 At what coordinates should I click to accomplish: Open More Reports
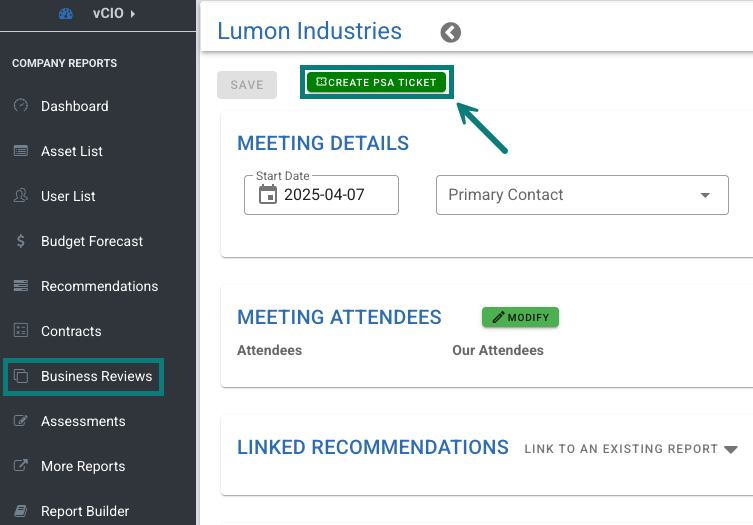pyautogui.click(x=83, y=466)
